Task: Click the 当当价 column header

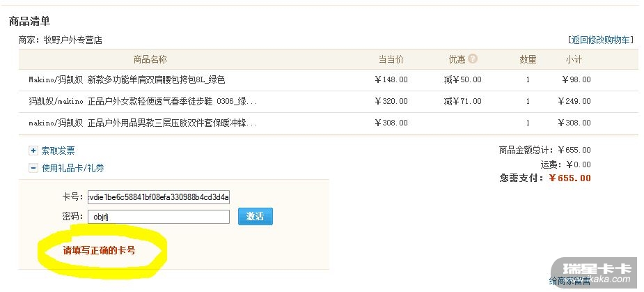Action: (x=391, y=59)
